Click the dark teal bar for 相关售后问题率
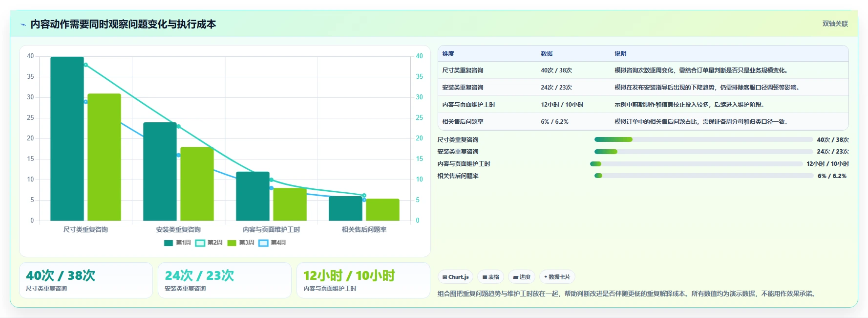 coord(345,208)
